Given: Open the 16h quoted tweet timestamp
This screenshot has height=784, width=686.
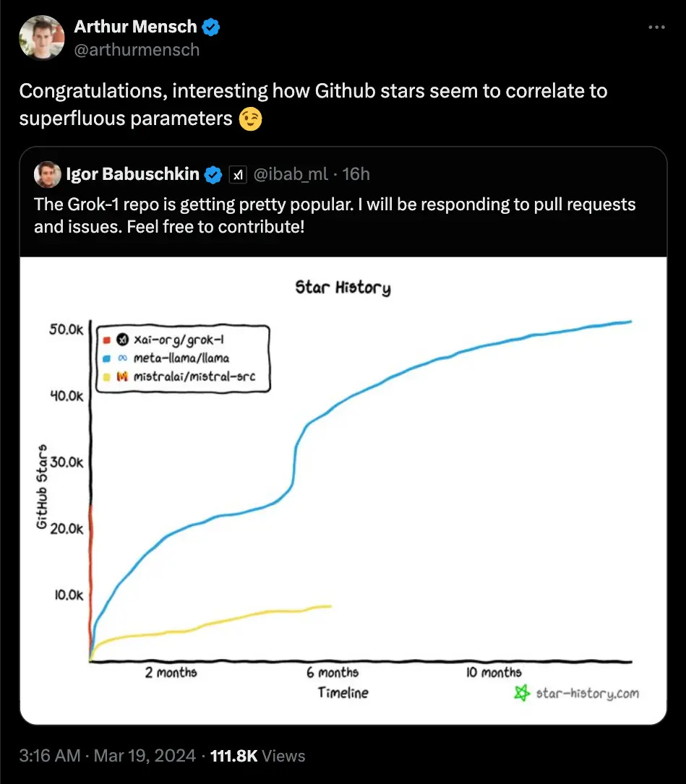Looking at the screenshot, I should (x=356, y=174).
